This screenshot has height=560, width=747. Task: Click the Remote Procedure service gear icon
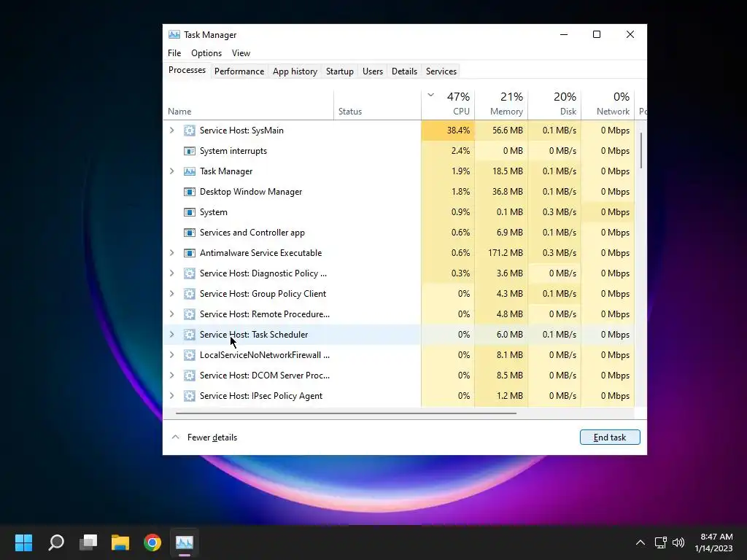pos(189,314)
